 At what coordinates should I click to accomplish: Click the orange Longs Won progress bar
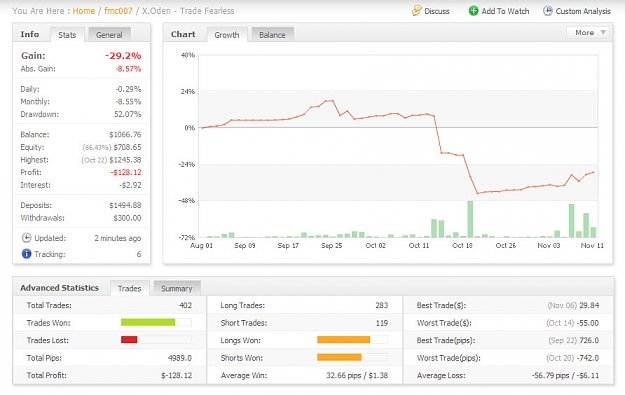[x=344, y=340]
